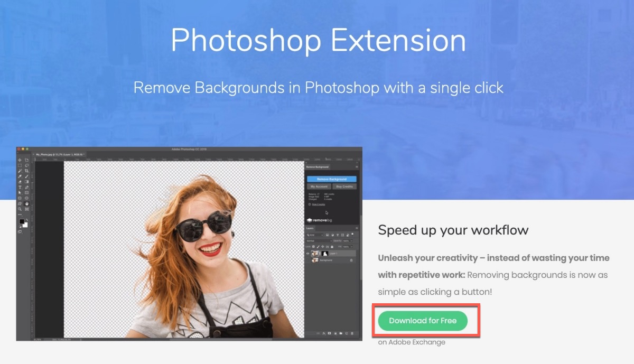
Task: Select the Move tool in Photoshop toolbar
Action: (20, 160)
